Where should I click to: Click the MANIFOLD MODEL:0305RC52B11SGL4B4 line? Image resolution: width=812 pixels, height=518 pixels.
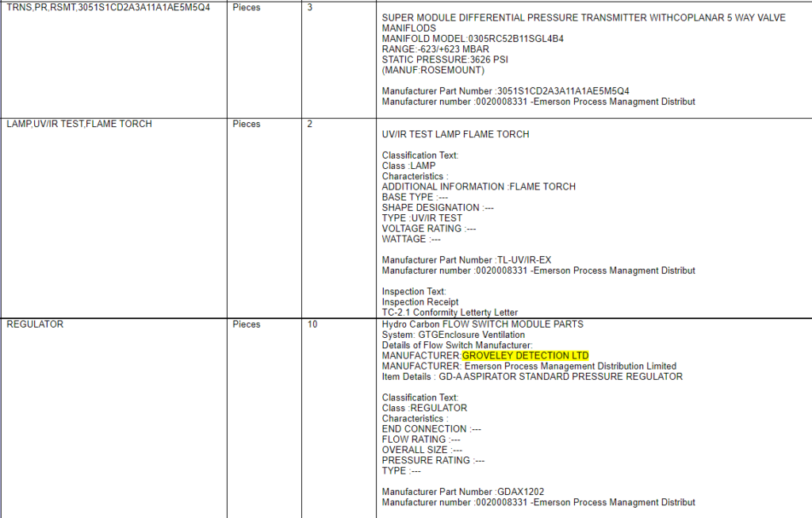pos(474,39)
